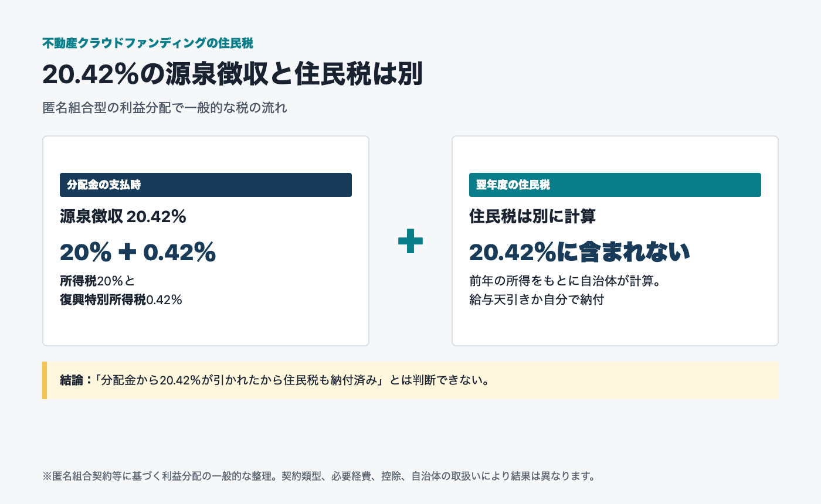The height and width of the screenshot is (504, 821).
Task: Click the 源泉徴収 20.42% heading
Action: point(123,217)
